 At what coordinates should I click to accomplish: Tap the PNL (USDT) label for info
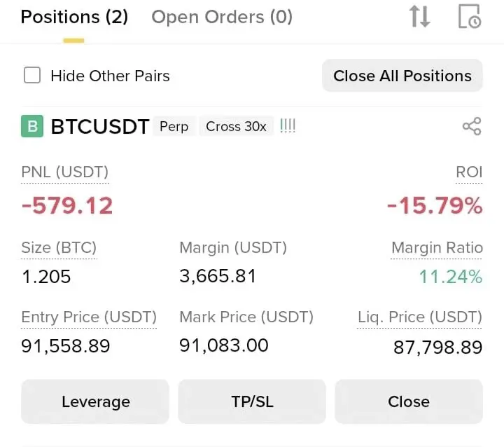tap(65, 172)
